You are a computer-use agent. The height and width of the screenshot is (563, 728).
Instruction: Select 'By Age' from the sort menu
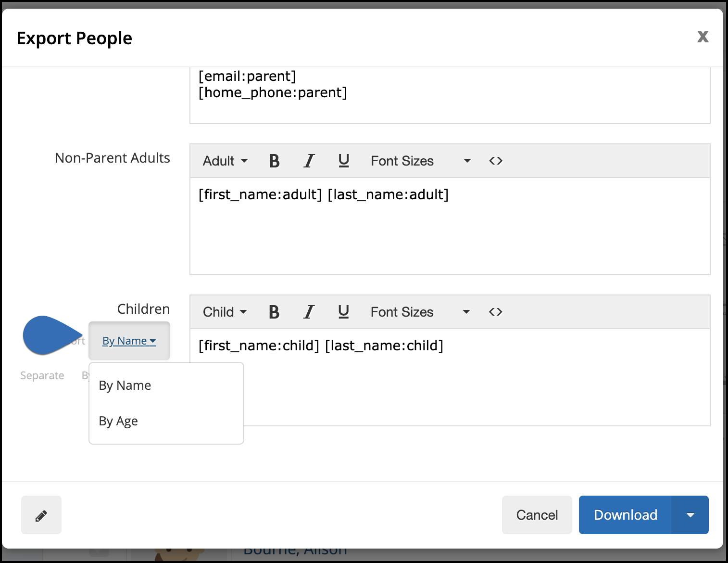118,421
